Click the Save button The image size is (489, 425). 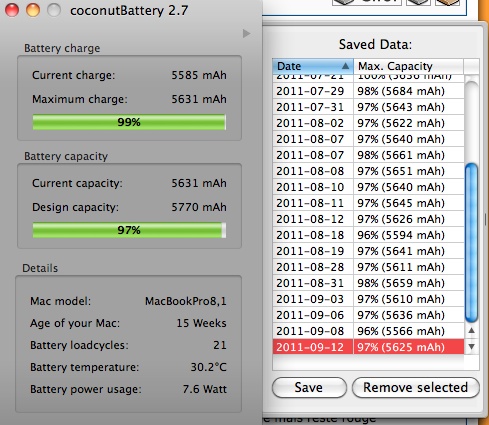(x=309, y=388)
